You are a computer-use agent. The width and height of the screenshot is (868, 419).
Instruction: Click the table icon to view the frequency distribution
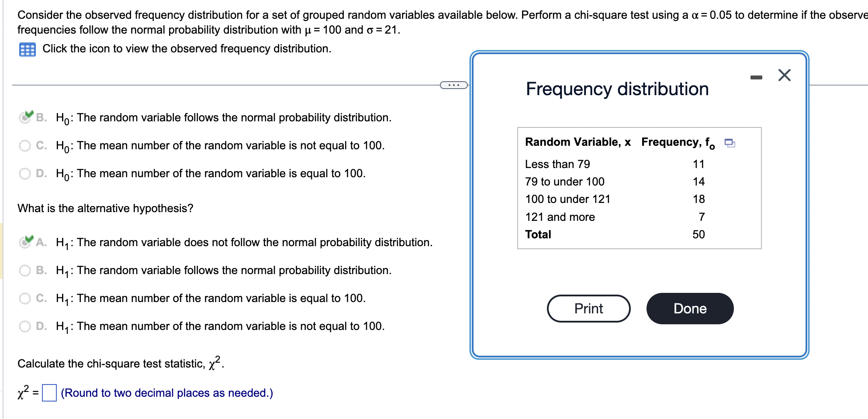[x=27, y=49]
